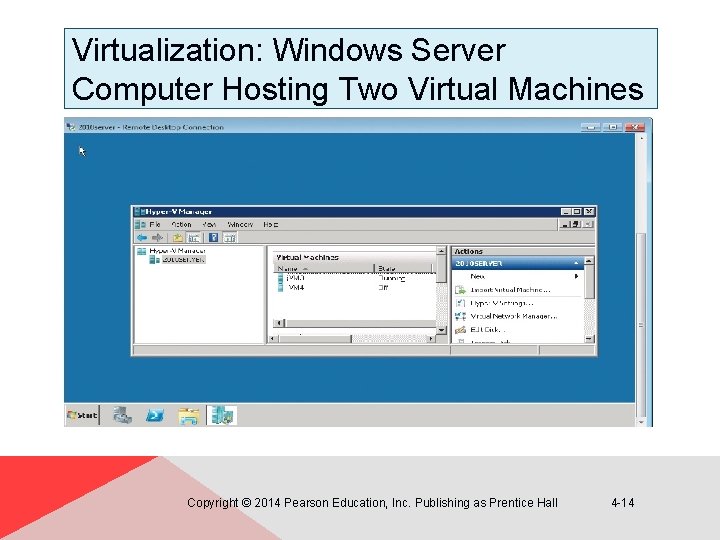720x540 pixels.
Task: Click the Virtual Network Manager icon
Action: 460,316
